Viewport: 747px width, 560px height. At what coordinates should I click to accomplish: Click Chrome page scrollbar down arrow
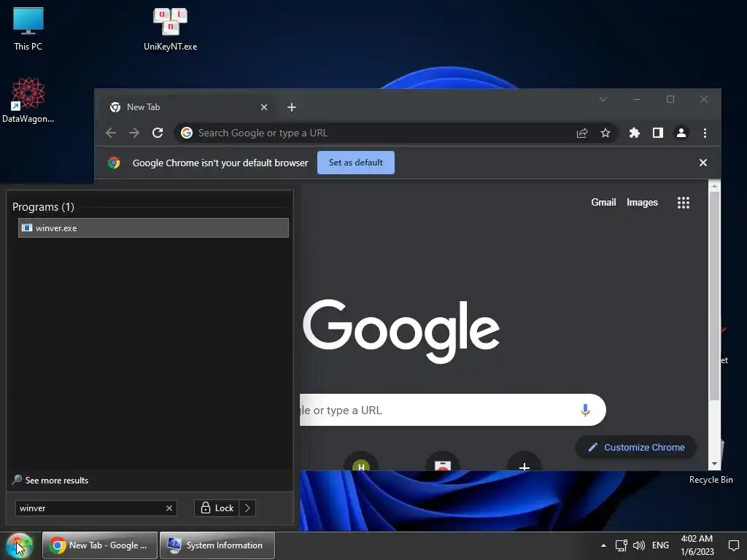click(714, 463)
